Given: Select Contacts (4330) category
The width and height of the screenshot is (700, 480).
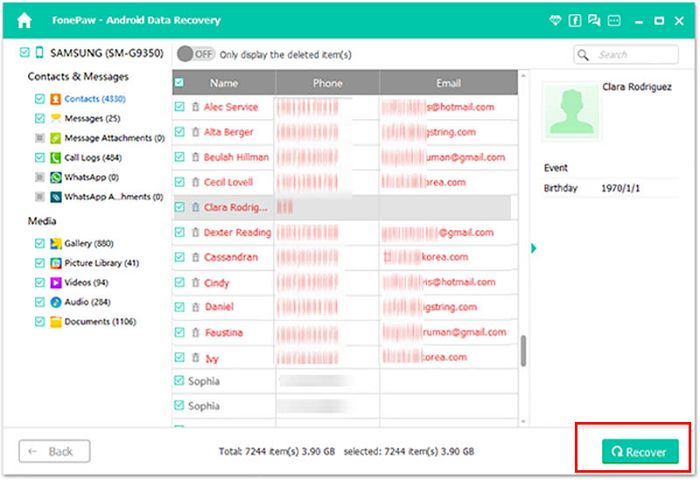Looking at the screenshot, I should click(x=95, y=99).
